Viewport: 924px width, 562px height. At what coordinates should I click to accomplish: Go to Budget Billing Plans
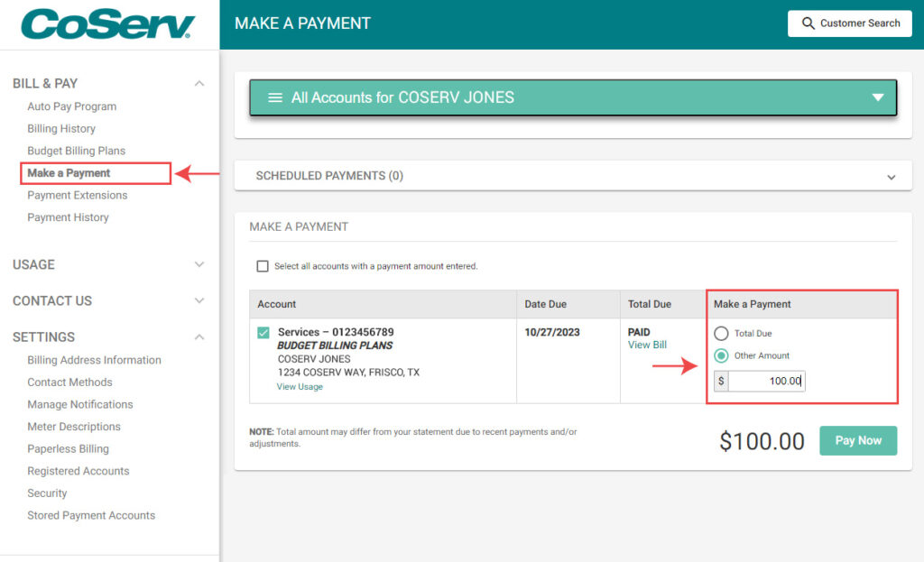point(76,151)
